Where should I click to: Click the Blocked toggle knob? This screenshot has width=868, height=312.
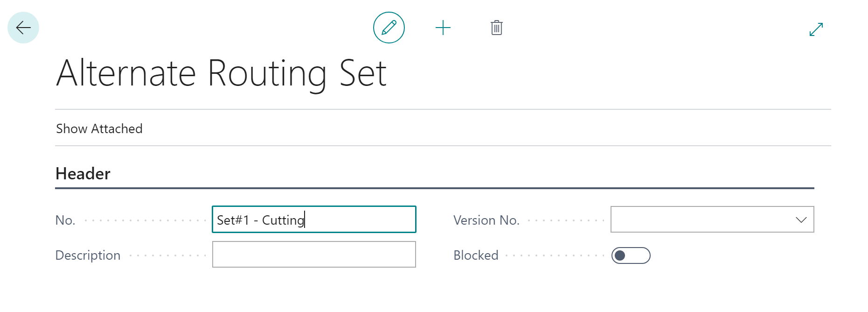[620, 255]
